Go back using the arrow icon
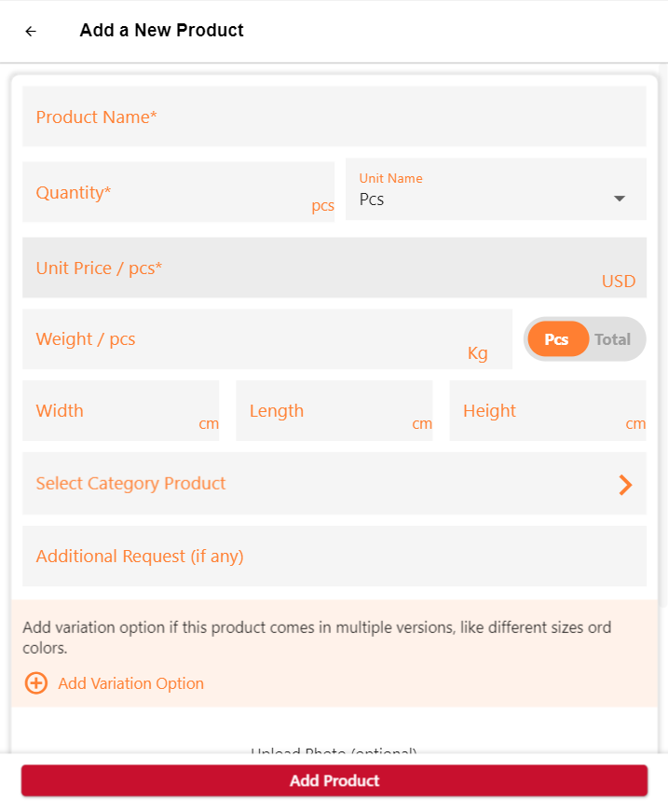The width and height of the screenshot is (668, 812). point(31,31)
